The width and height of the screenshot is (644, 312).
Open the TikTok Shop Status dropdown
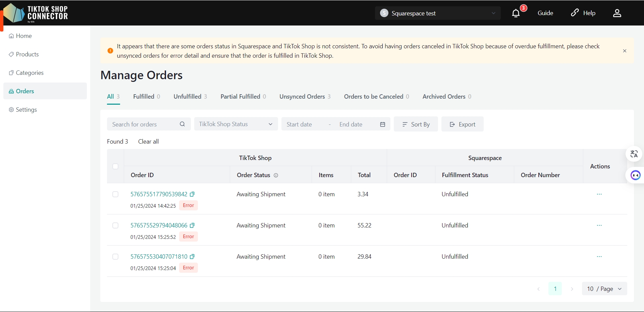[x=236, y=124]
